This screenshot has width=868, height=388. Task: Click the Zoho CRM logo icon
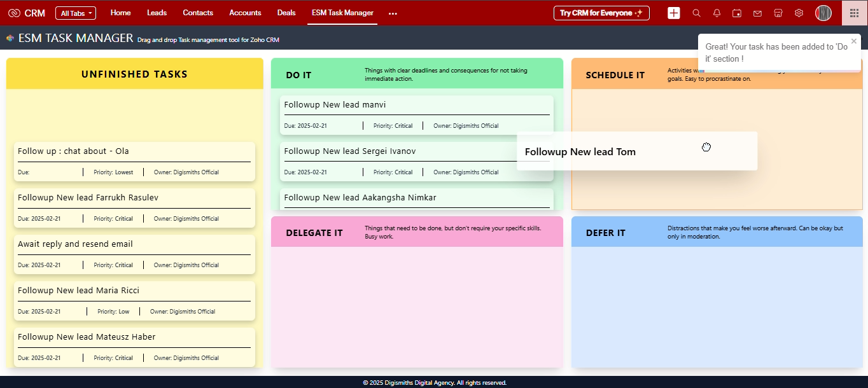click(x=14, y=13)
